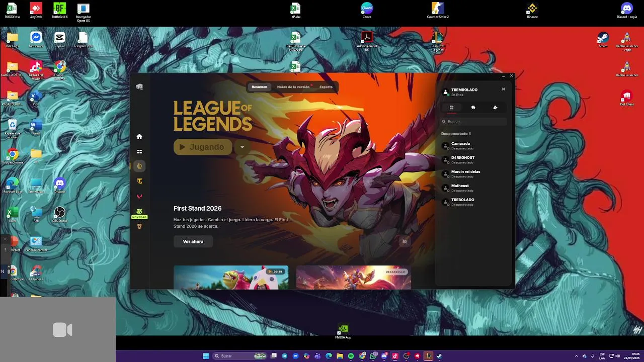Screen dimensions: 644x362
Task: Open the chicken video thumbnail card
Action: tap(231, 278)
